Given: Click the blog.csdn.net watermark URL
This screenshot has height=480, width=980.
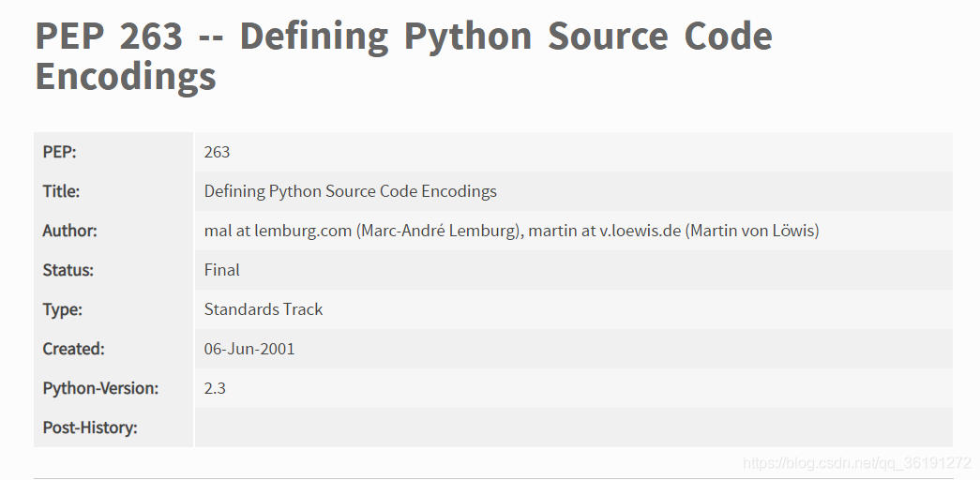Looking at the screenshot, I should coord(856,463).
